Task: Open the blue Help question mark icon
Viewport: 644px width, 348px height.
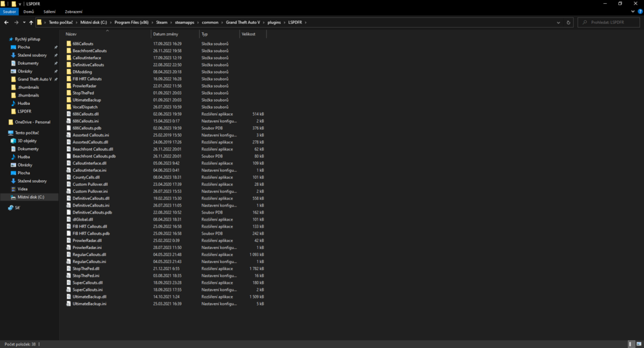Action: tap(639, 12)
